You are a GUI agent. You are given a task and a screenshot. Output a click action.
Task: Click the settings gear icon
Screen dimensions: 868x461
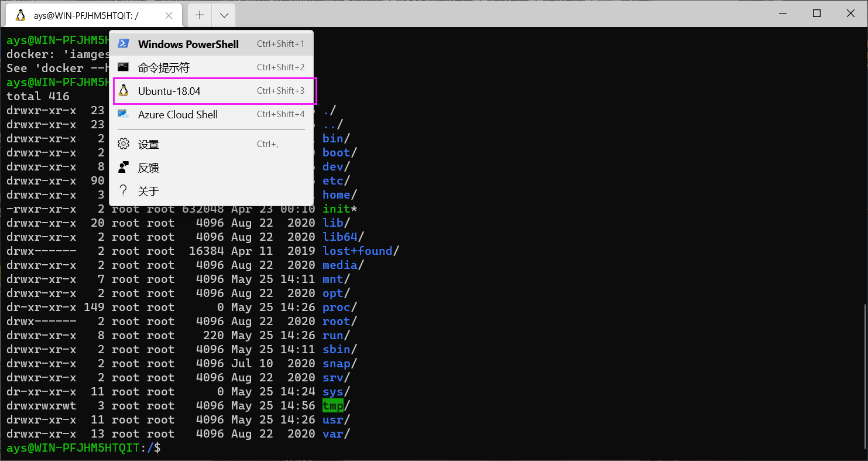point(123,144)
